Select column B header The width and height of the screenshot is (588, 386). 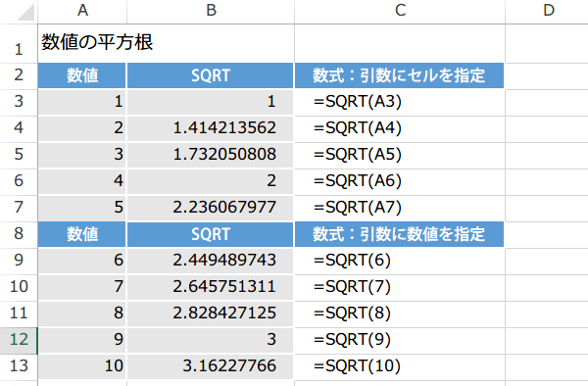pos(211,11)
